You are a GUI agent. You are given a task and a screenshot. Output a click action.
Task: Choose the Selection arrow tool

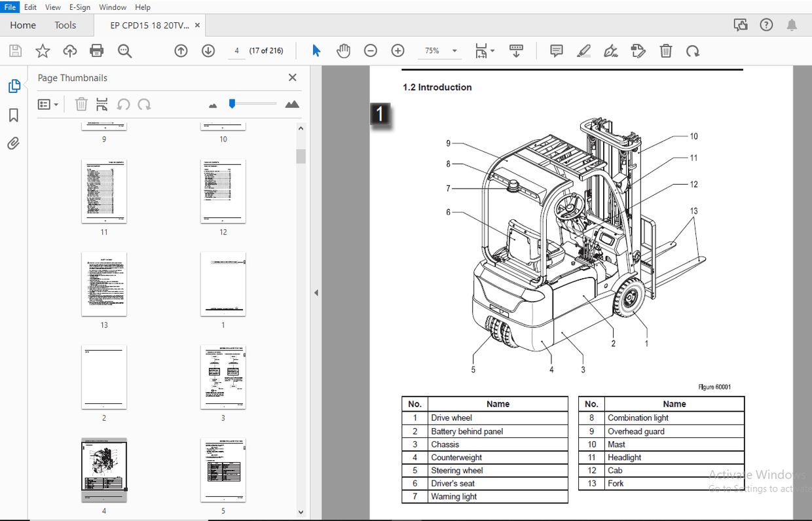tap(316, 51)
